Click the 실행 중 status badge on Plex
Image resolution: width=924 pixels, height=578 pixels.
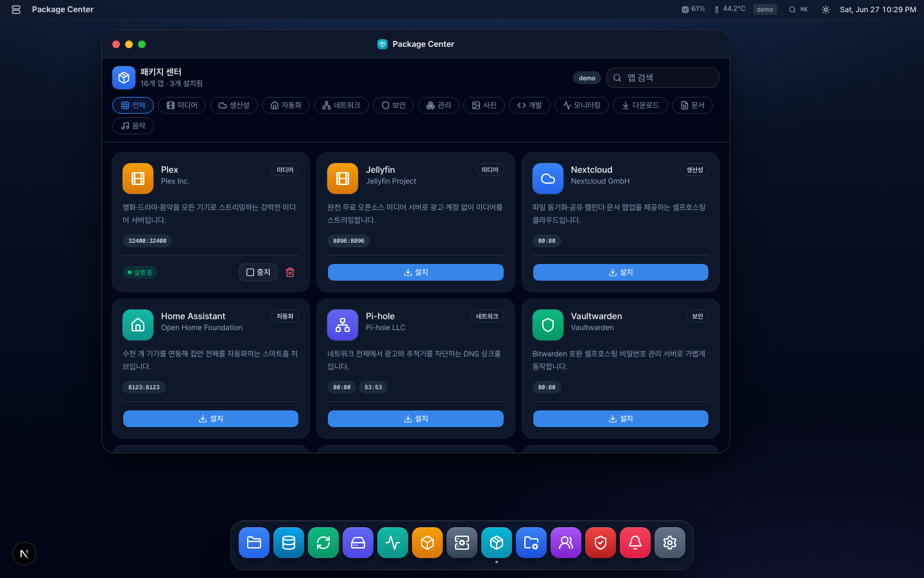[140, 272]
